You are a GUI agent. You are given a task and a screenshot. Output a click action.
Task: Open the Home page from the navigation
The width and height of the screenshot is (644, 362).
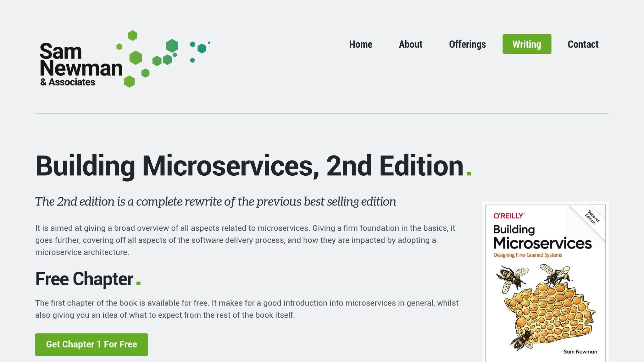point(360,44)
